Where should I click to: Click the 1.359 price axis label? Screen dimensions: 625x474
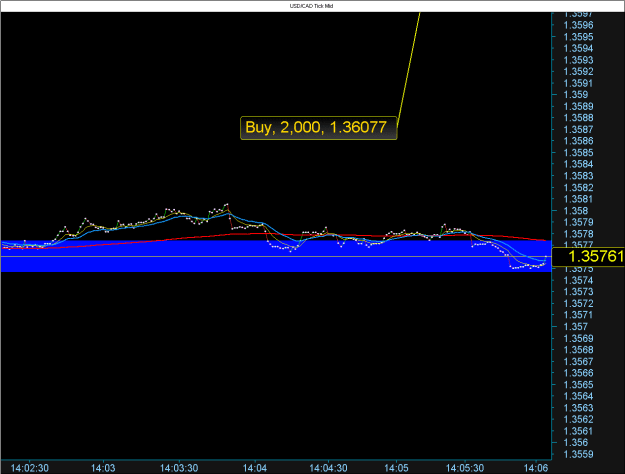point(576,94)
